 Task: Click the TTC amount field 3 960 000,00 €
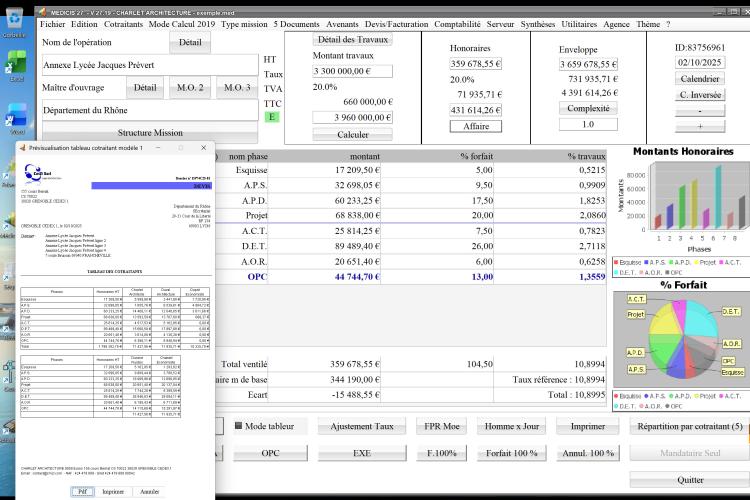tap(353, 117)
